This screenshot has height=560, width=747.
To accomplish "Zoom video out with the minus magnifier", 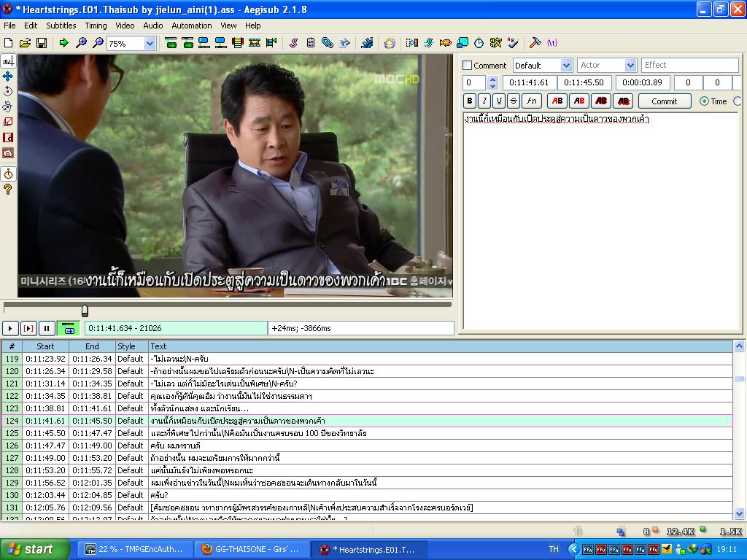I will point(98,43).
